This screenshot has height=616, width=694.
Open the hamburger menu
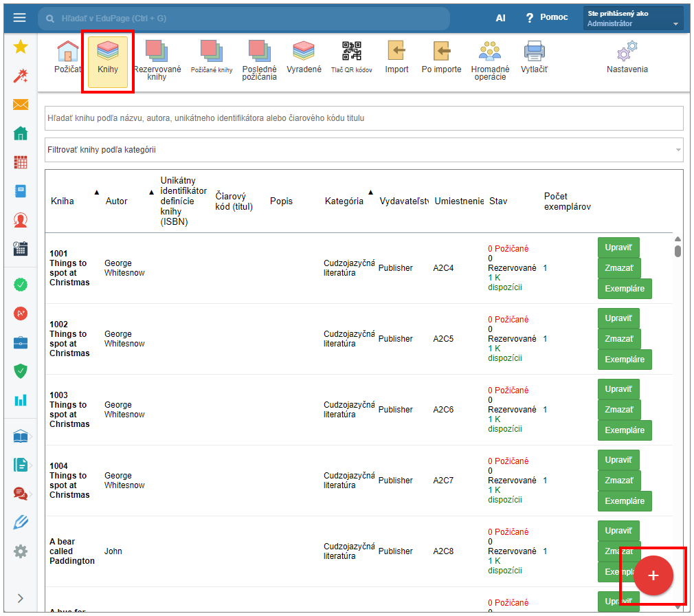click(19, 18)
